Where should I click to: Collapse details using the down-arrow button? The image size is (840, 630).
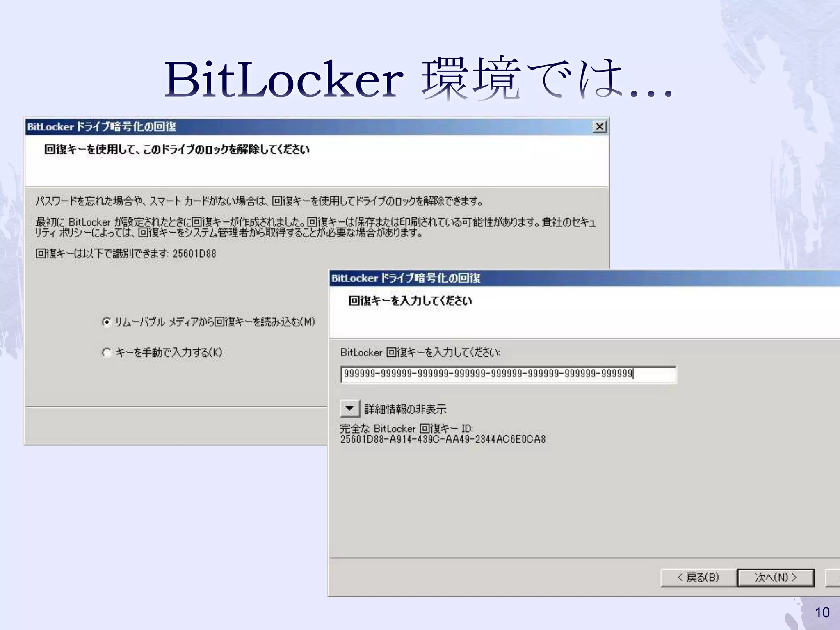[x=349, y=408]
